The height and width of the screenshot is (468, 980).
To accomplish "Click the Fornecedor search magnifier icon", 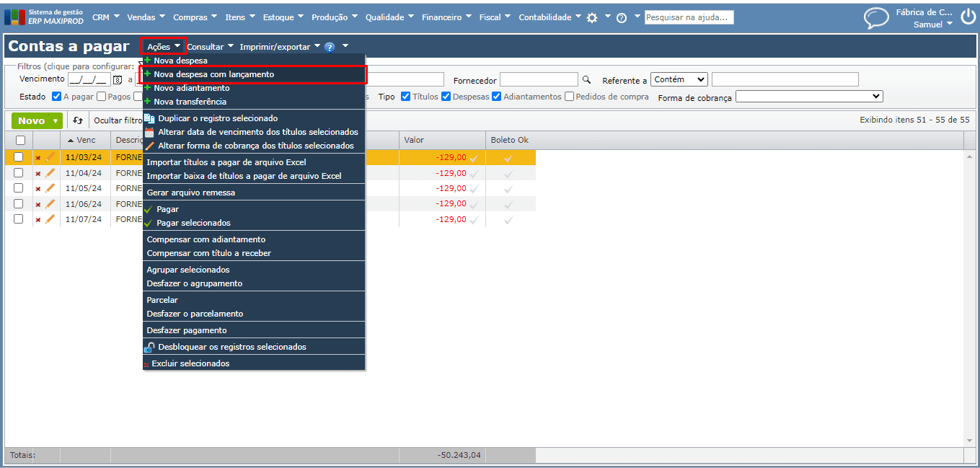I will coord(586,80).
